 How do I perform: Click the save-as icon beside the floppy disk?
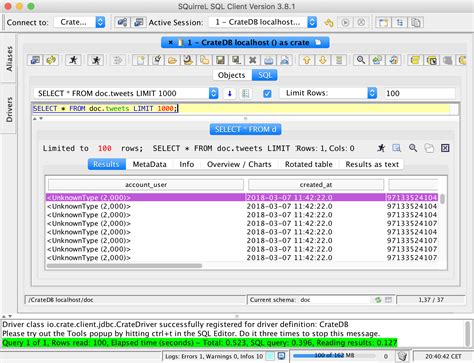[236, 60]
